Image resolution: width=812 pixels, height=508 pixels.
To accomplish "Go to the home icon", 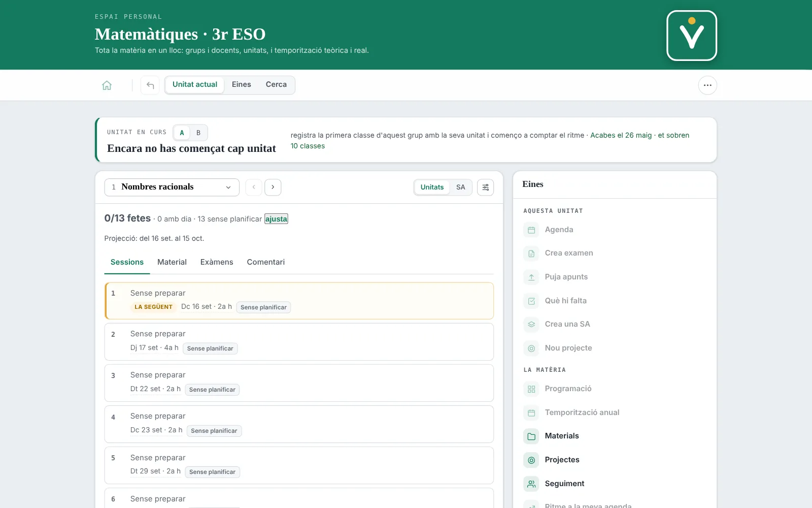I will [x=107, y=85].
